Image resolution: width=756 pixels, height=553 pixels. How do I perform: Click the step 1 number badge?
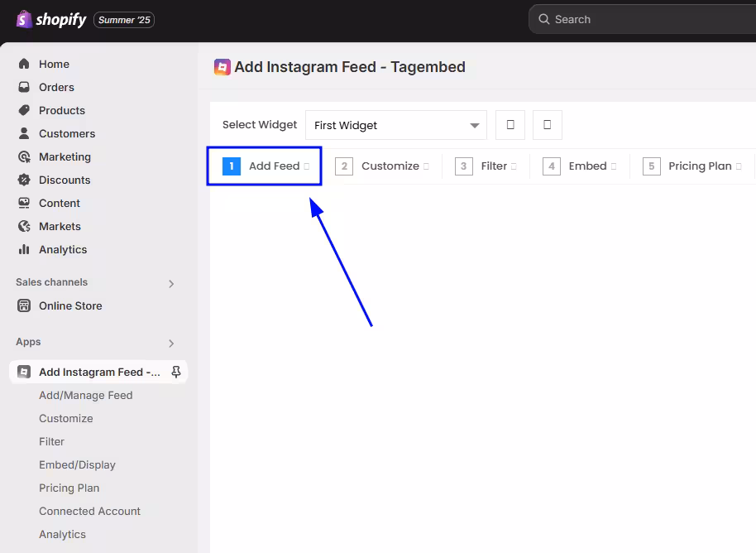[x=232, y=166]
